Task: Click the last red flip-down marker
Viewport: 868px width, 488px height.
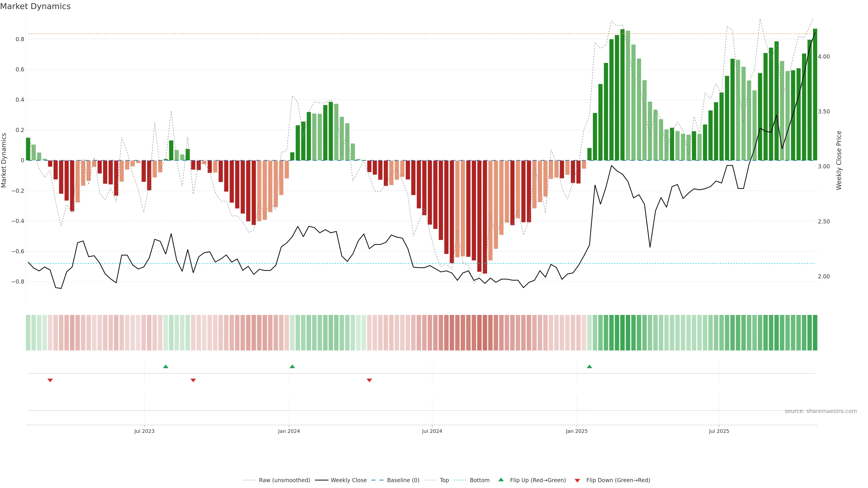Action: coord(369,380)
